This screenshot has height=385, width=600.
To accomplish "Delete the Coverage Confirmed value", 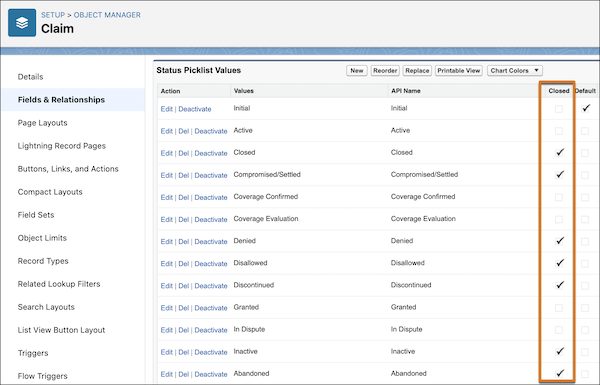I will 184,197.
